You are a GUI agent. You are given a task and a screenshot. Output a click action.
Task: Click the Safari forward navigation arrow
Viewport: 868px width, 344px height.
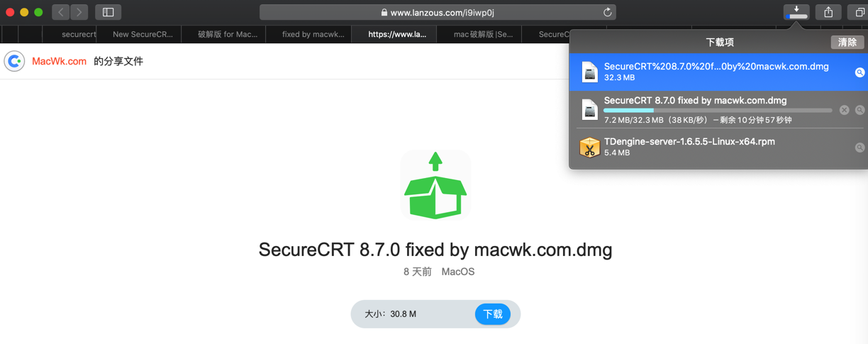79,12
